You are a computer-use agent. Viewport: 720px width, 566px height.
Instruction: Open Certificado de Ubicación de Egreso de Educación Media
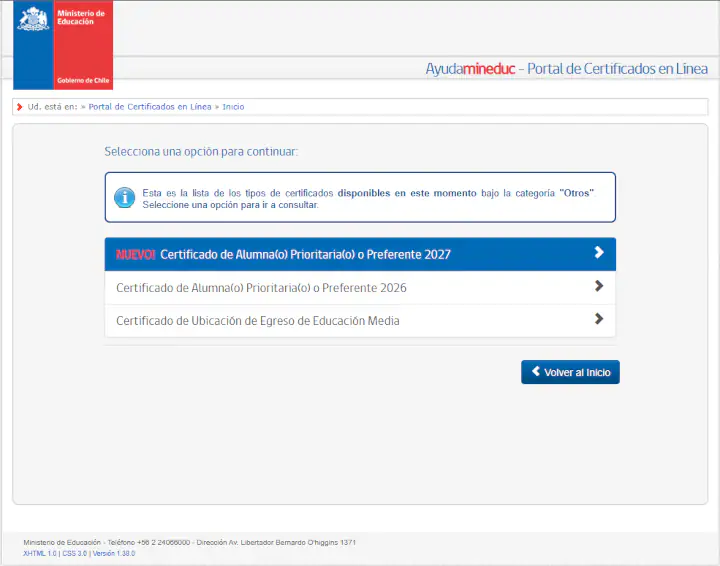click(x=360, y=321)
